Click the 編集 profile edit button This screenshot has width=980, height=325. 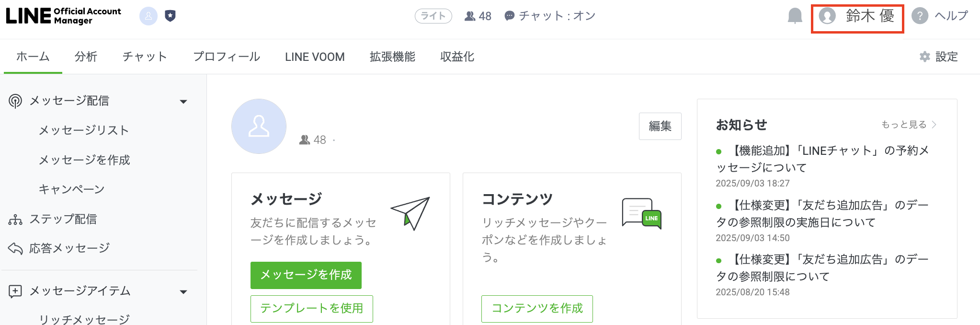coord(660,126)
